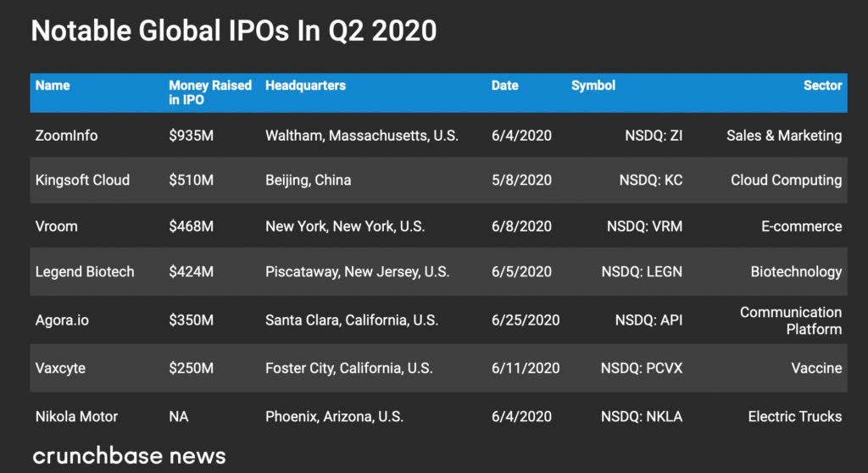
Task: Click the Sector column header
Action: pyautogui.click(x=822, y=86)
